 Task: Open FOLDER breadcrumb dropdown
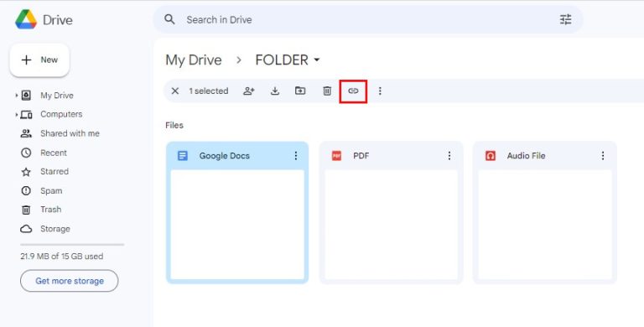(x=317, y=60)
